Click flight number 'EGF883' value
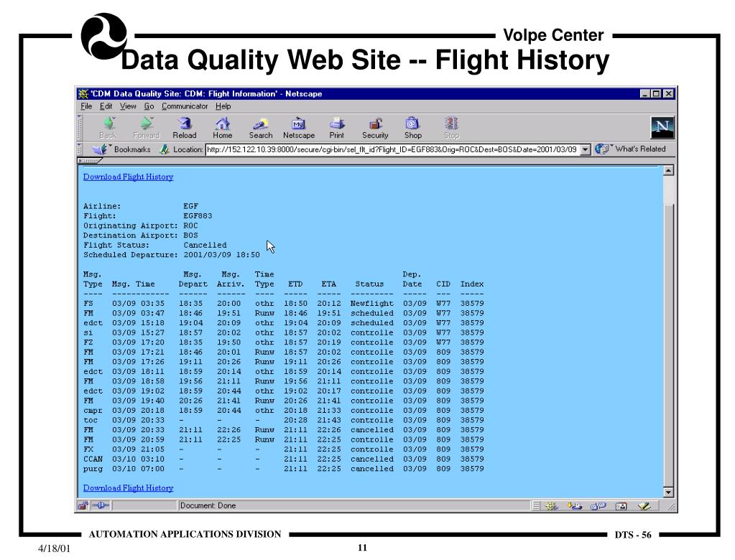 198,216
